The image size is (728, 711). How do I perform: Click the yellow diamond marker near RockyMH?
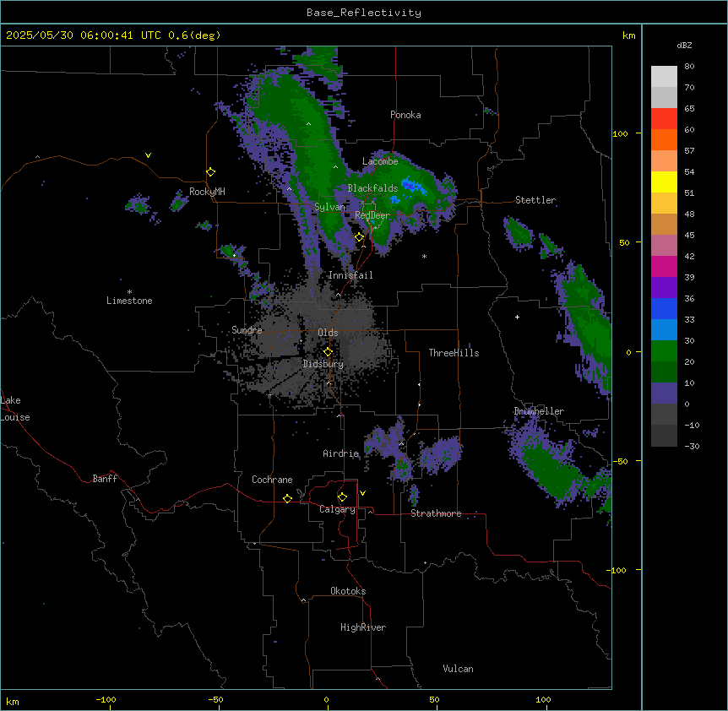[210, 172]
